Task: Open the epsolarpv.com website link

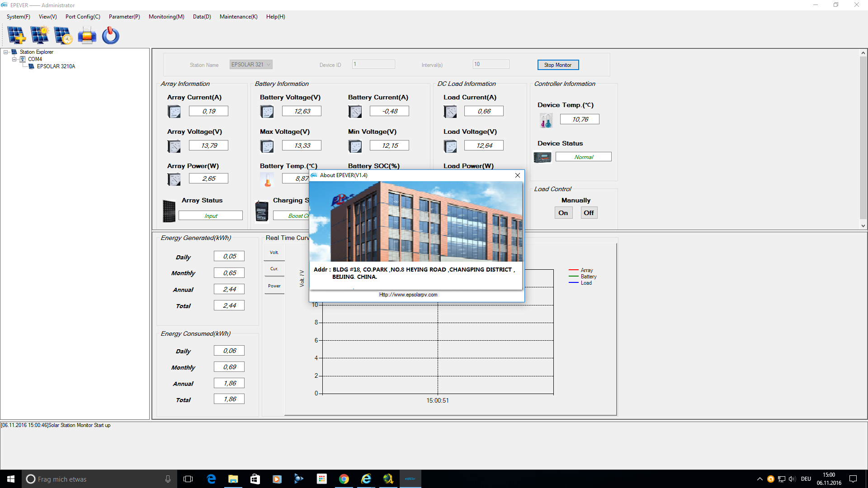Action: point(408,295)
